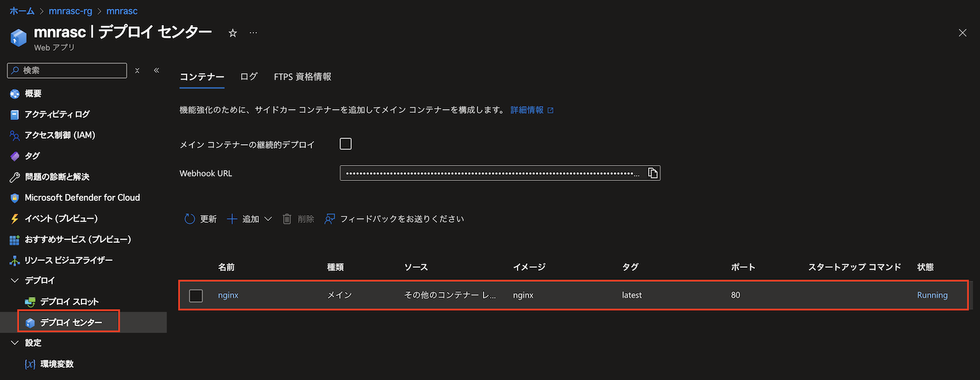The width and height of the screenshot is (980, 380).
Task: Click the おすすめサービス grid icon
Action: (15, 239)
